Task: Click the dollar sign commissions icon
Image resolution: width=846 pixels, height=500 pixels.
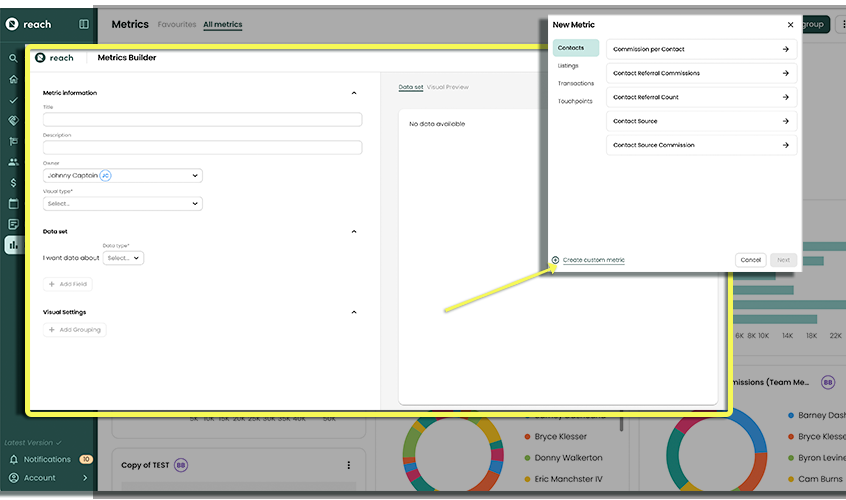Action: coord(13,183)
